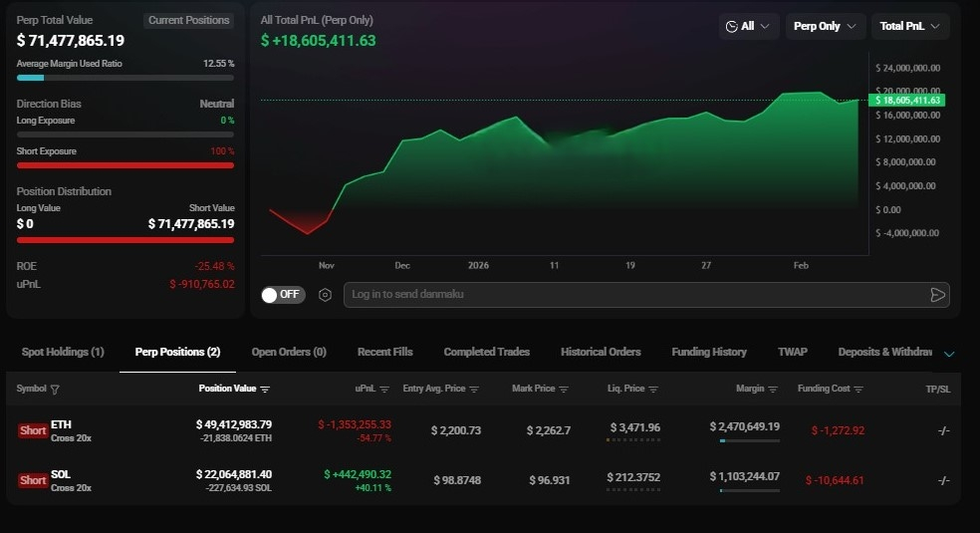Click the SOL symbol name
The width and height of the screenshot is (980, 533).
[61, 475]
